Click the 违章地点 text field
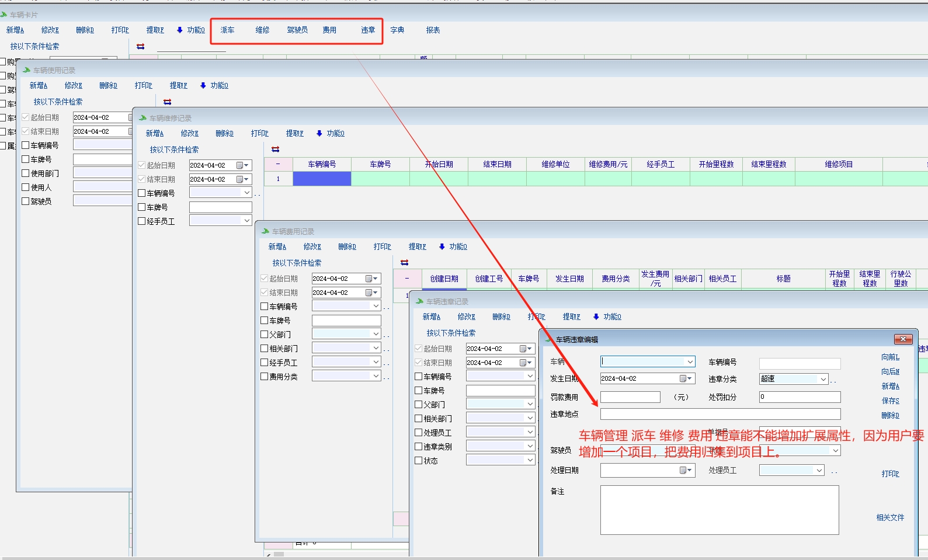This screenshot has width=928, height=560. 720,414
